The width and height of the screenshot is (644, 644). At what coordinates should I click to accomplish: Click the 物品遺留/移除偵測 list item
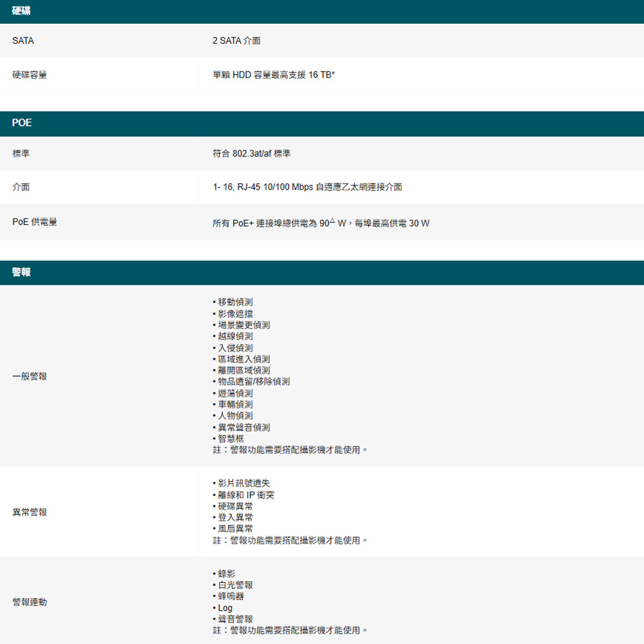(253, 382)
